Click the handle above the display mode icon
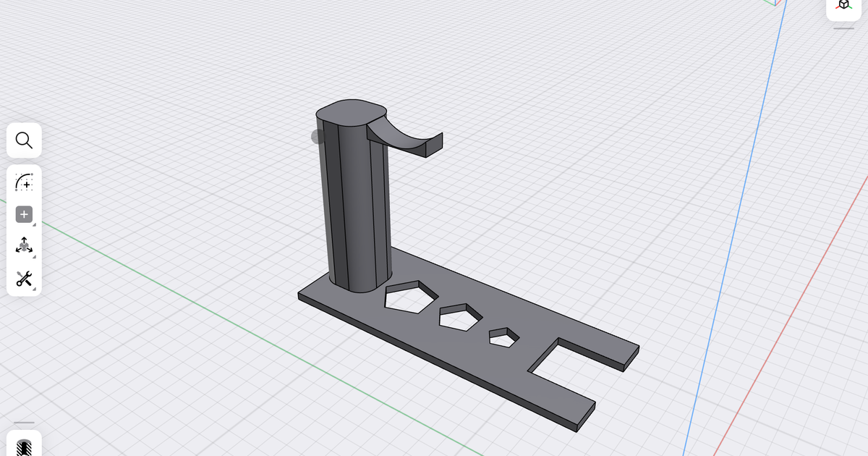Screen dimensions: 868x456 (24, 422)
